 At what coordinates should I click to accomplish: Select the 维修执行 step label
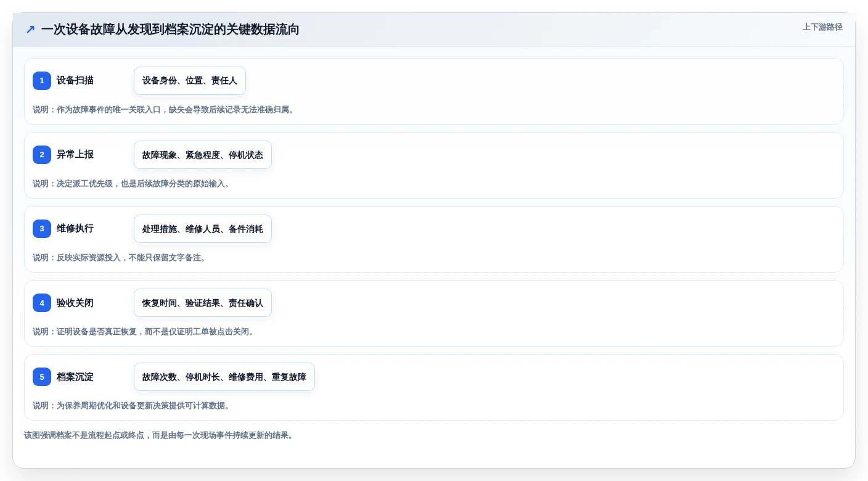click(75, 228)
